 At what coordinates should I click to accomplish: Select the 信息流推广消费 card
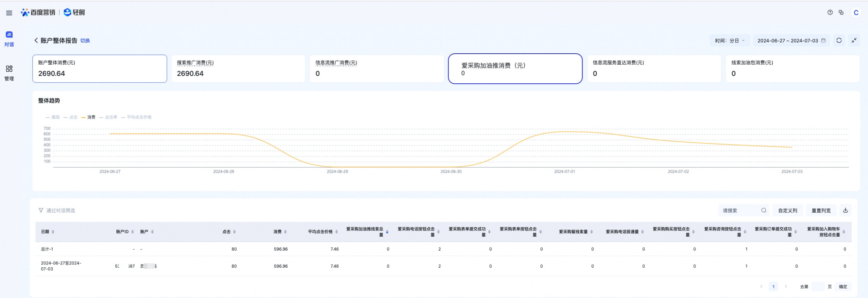[376, 68]
